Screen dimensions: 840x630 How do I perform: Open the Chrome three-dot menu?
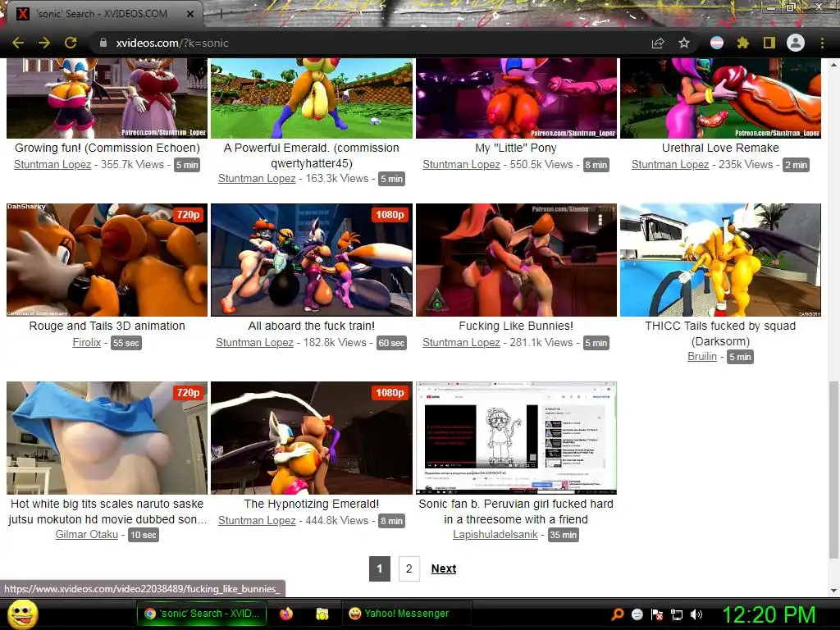pos(822,43)
